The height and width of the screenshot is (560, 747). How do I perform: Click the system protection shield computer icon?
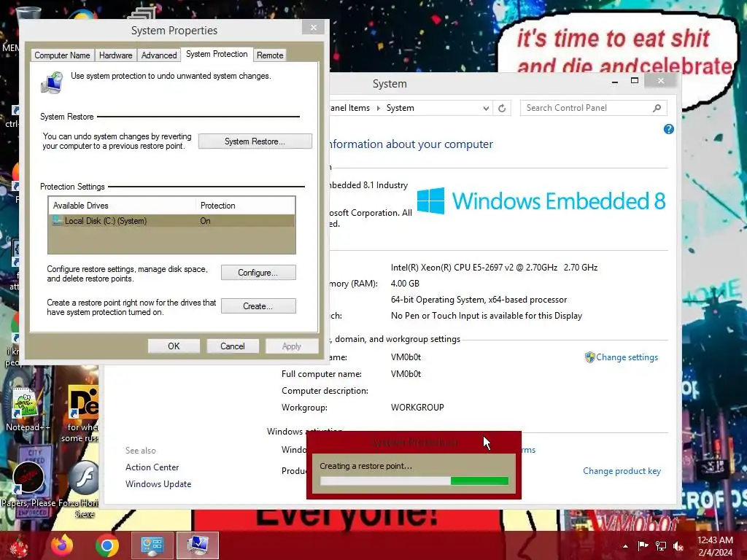53,82
